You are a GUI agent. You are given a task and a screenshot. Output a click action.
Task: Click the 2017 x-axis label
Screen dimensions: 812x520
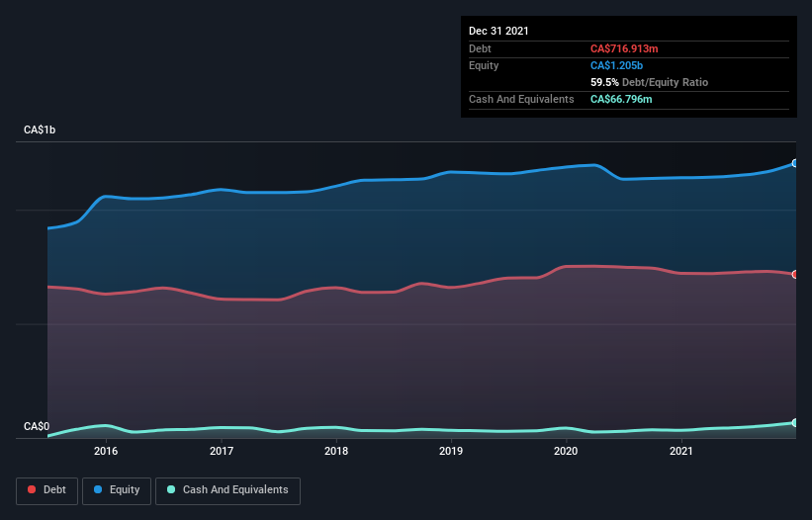tap(222, 451)
